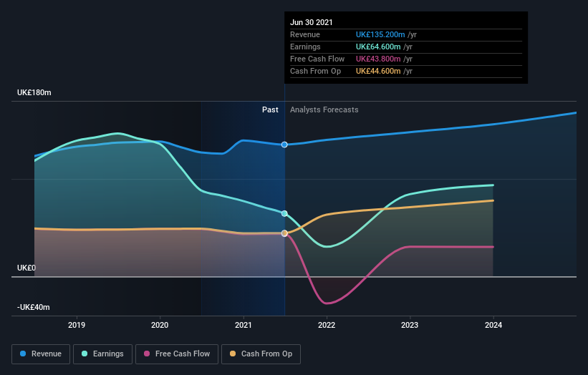The width and height of the screenshot is (588, 375).
Task: Click the UK£135.200m revenue value
Action: tap(380, 34)
